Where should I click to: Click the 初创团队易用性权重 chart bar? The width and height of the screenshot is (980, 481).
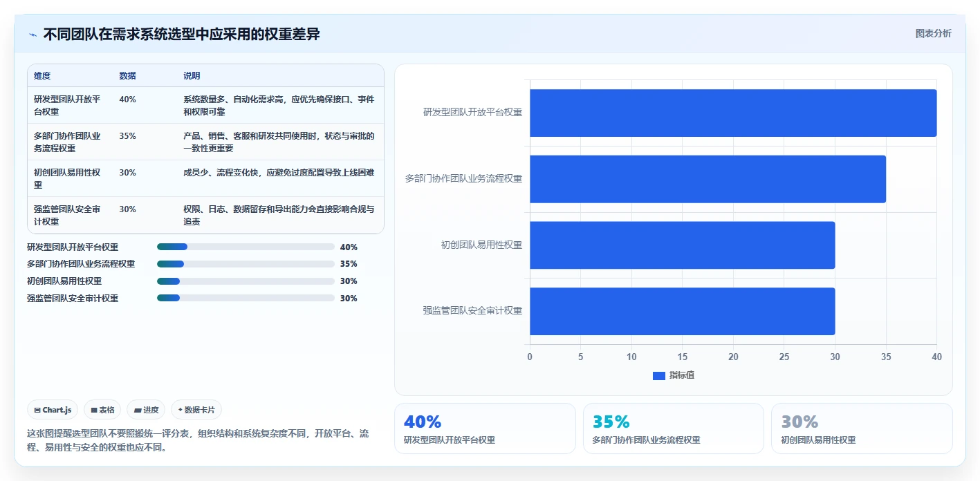point(683,245)
